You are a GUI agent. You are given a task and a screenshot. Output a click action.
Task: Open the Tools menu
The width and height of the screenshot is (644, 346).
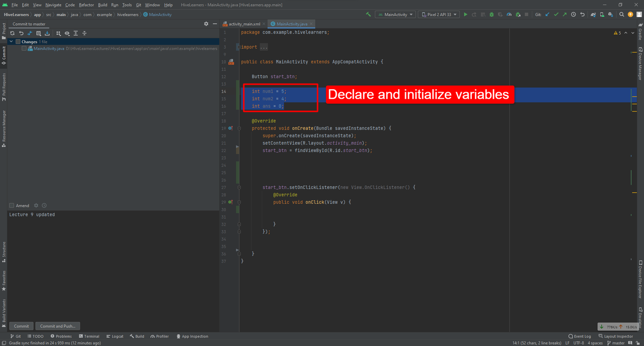[x=127, y=5]
